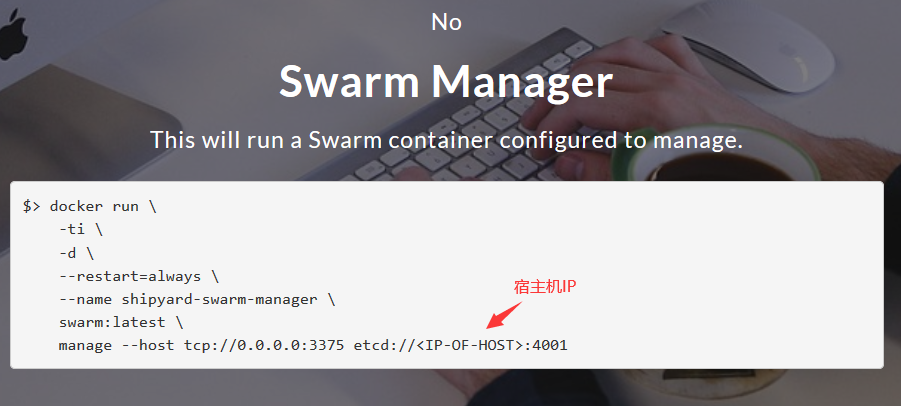Click the --restart=always option
The height and width of the screenshot is (406, 901).
point(130,276)
